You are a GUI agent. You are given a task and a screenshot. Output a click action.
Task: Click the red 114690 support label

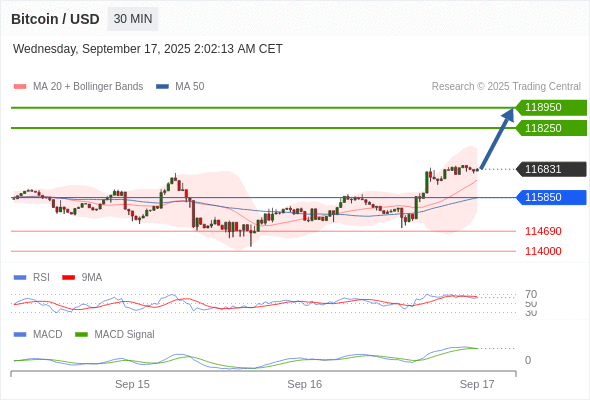click(543, 231)
